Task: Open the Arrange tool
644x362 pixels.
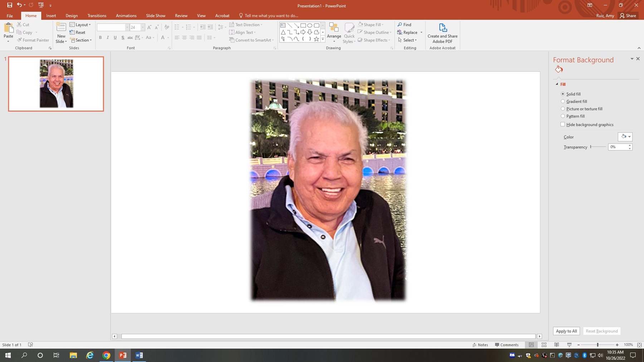Action: (334, 32)
